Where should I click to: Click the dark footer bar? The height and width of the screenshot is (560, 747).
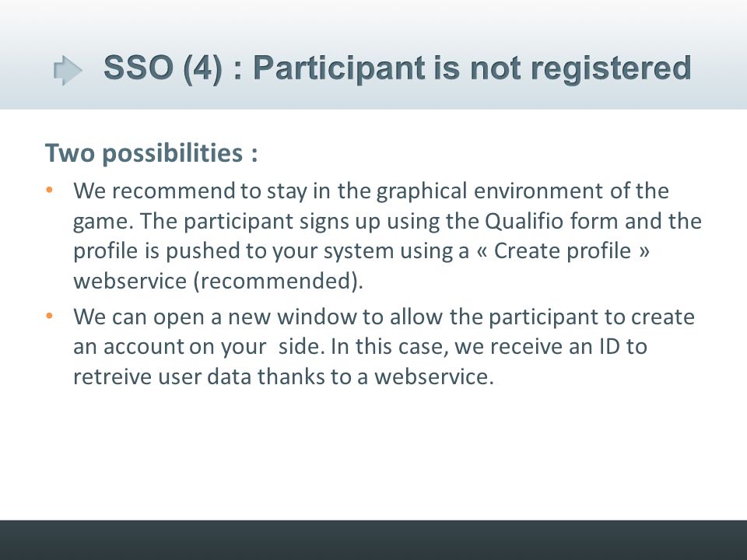373,540
